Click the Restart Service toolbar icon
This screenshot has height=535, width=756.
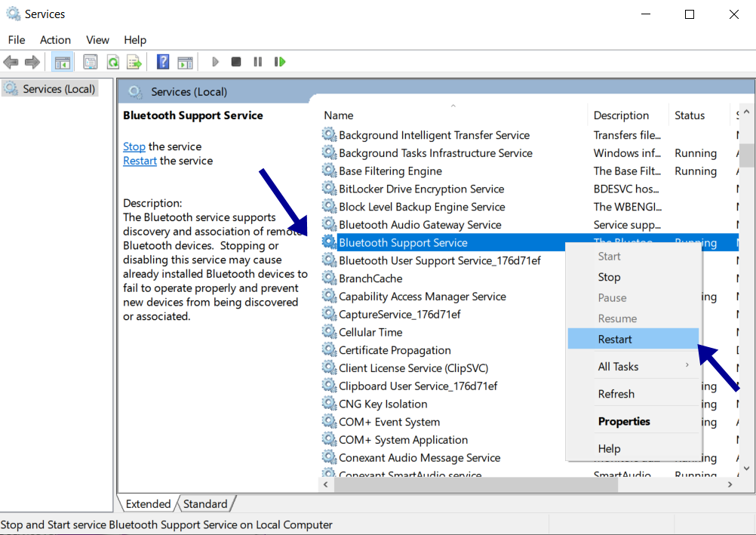280,61
